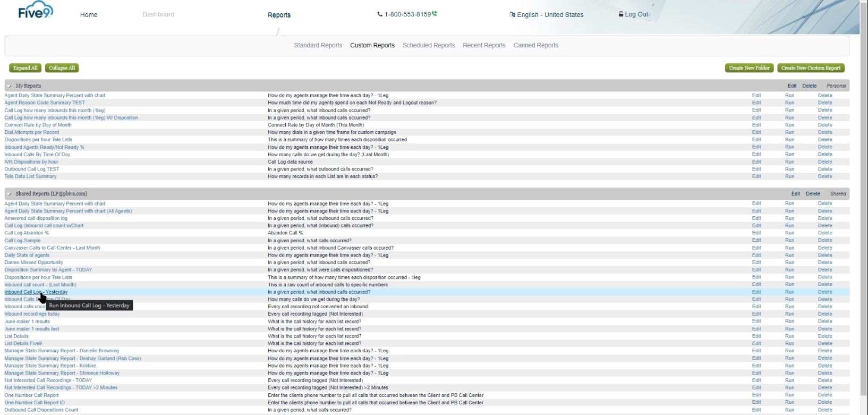This screenshot has height=415, width=868.
Task: Edit the Connect Rate by Day of Month report
Action: pyautogui.click(x=756, y=125)
